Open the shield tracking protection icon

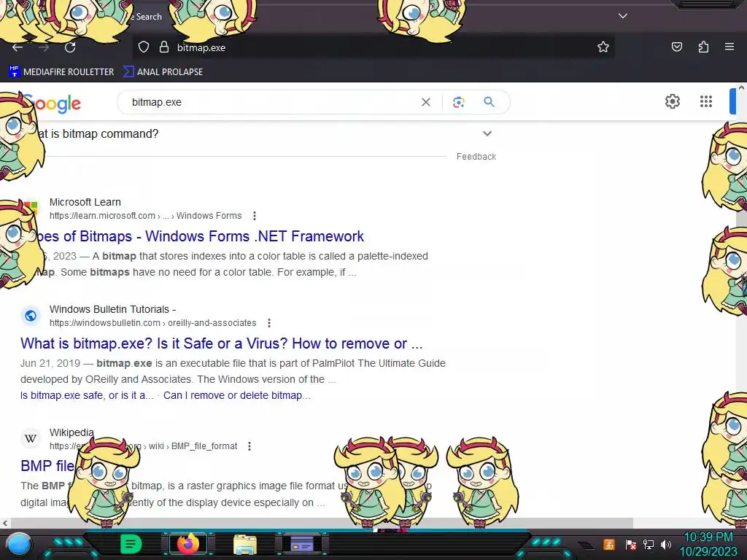(144, 47)
